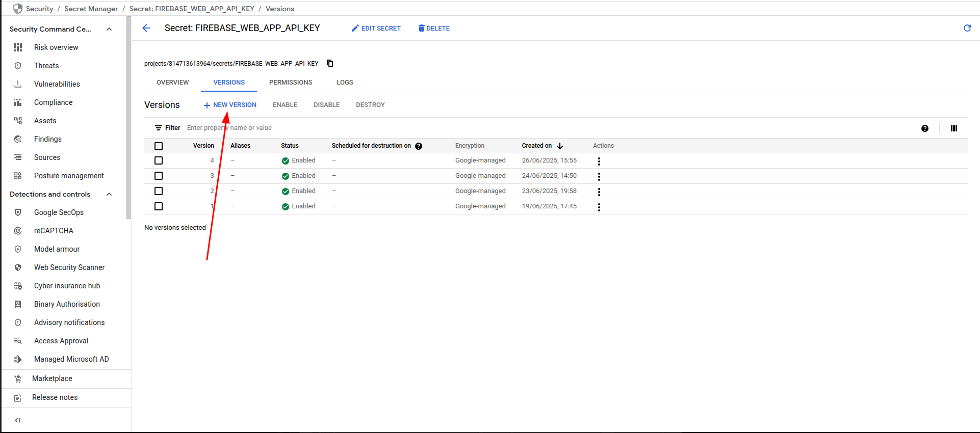
Task: Select the version 1 checkbox
Action: [159, 206]
